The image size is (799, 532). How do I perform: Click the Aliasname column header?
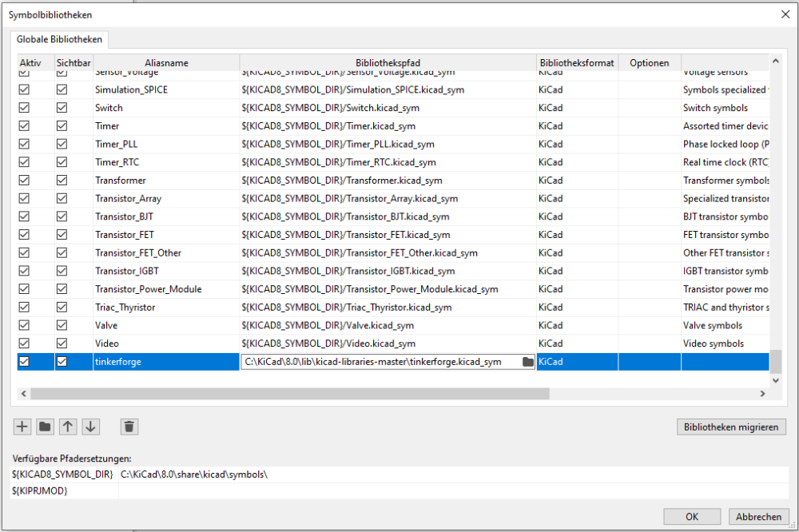click(x=166, y=62)
